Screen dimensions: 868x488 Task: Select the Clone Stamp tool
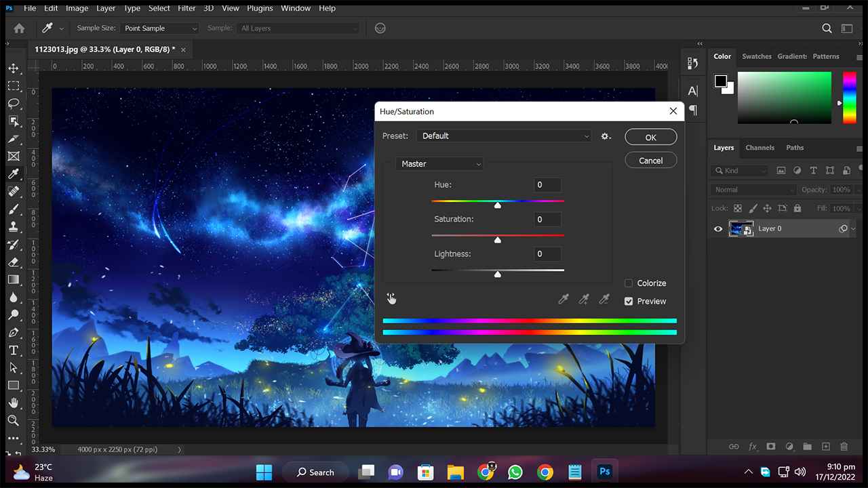14,227
